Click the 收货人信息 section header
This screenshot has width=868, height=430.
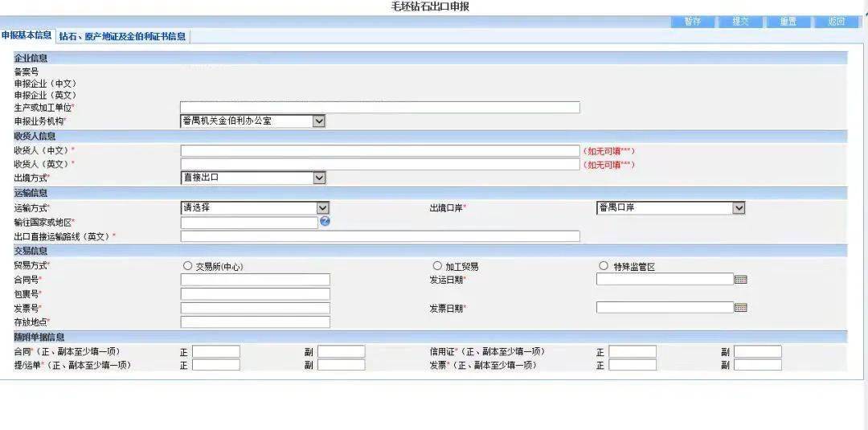(430, 136)
